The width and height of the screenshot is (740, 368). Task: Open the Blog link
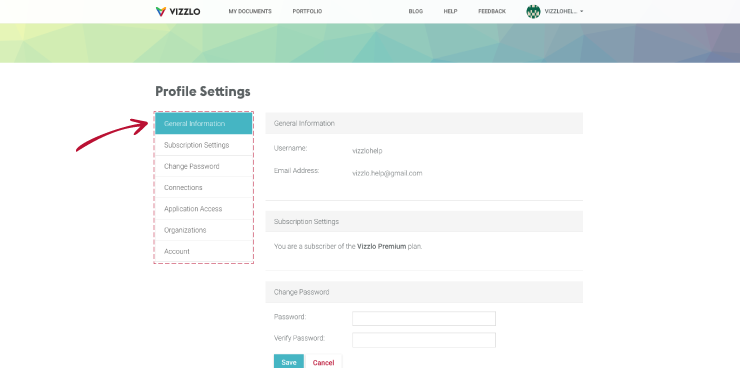coord(416,11)
